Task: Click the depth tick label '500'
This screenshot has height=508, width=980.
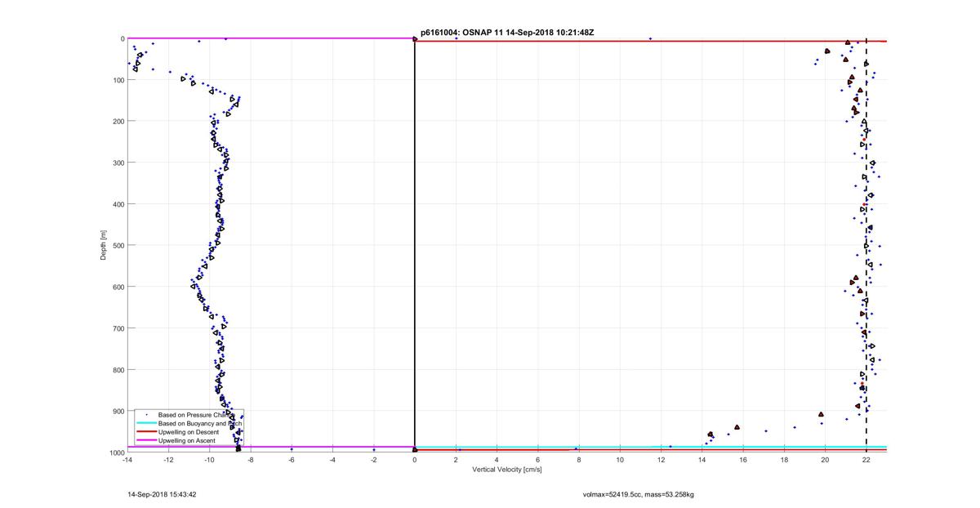Action: coord(118,246)
